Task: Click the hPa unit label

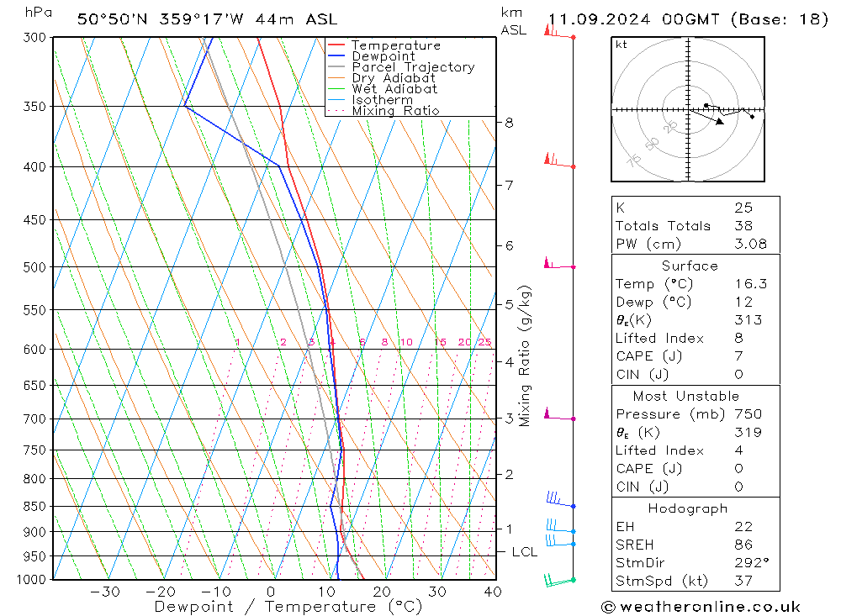Action: [x=39, y=13]
